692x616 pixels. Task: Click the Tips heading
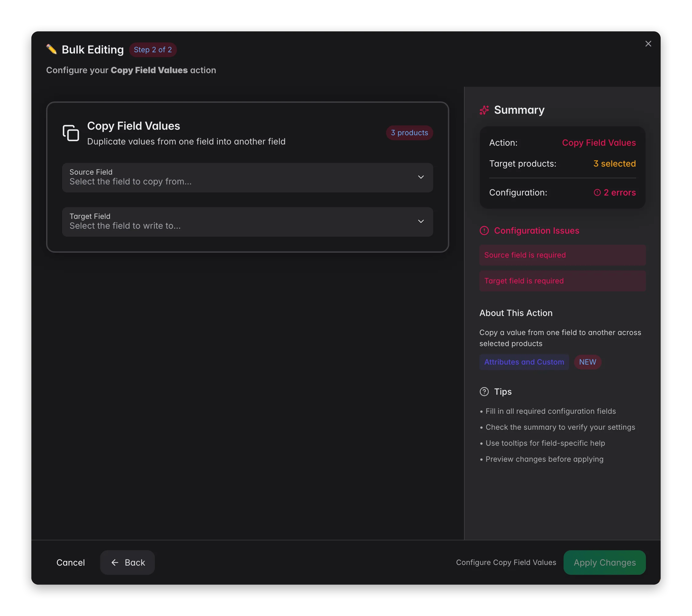coord(503,392)
